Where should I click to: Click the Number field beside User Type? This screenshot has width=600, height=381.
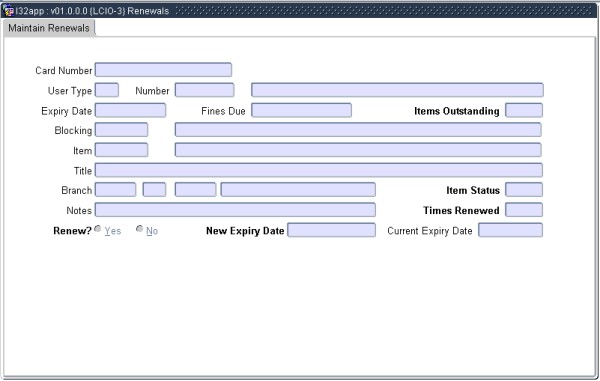pos(204,90)
